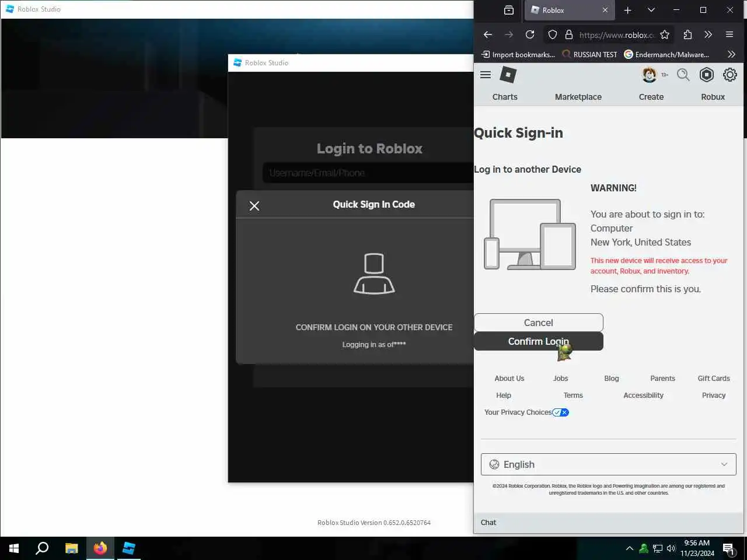Show more toolbar tools chevron
The height and width of the screenshot is (560, 747).
click(708, 35)
